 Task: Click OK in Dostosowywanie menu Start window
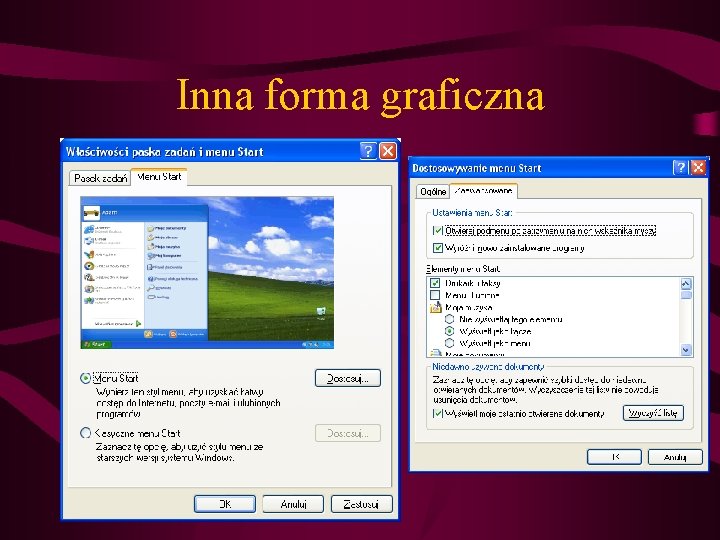[x=614, y=457]
